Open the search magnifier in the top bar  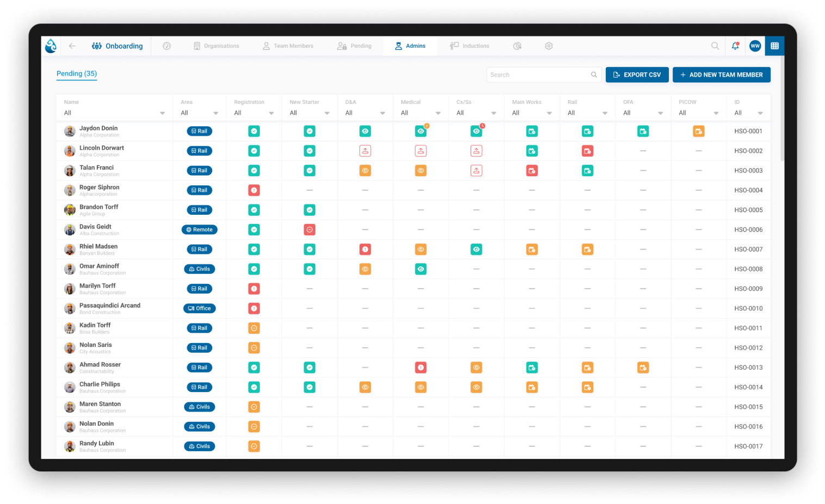coord(715,46)
